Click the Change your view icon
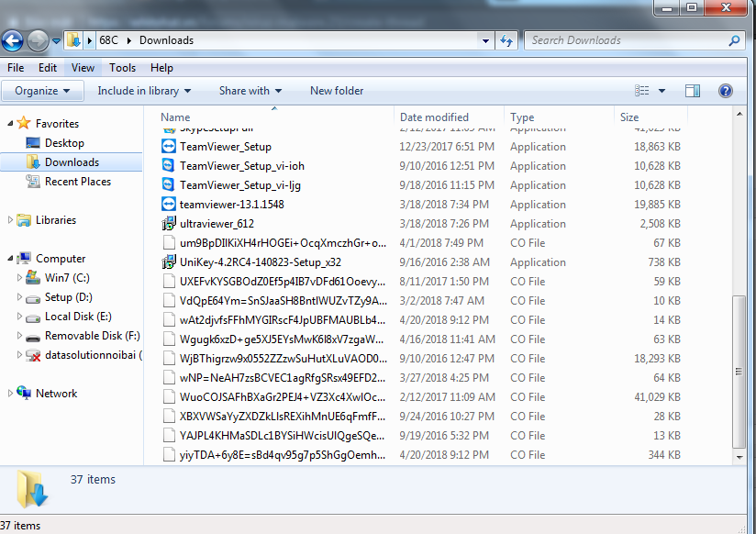 coord(641,91)
